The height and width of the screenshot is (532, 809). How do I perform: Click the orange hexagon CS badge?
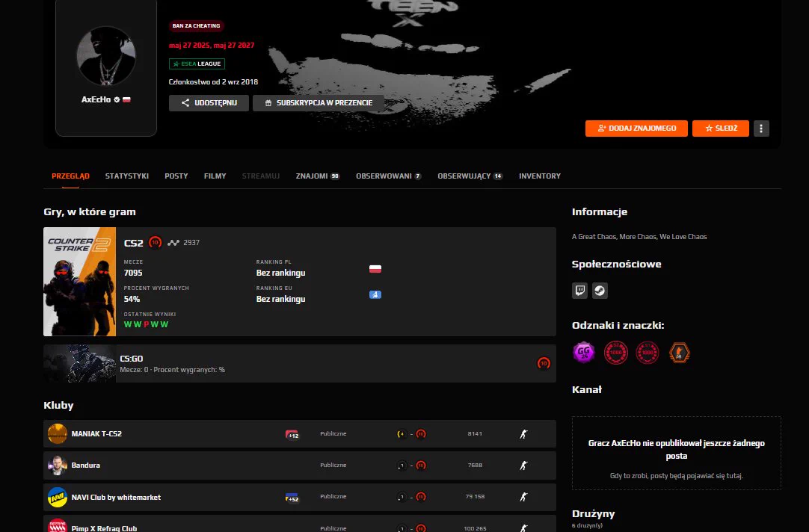pos(679,353)
